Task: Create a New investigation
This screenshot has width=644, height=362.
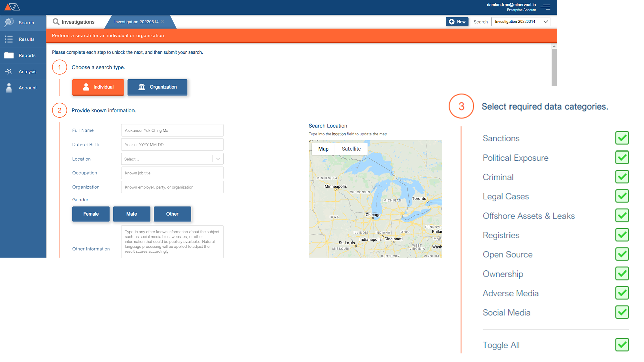Action: 457,21
